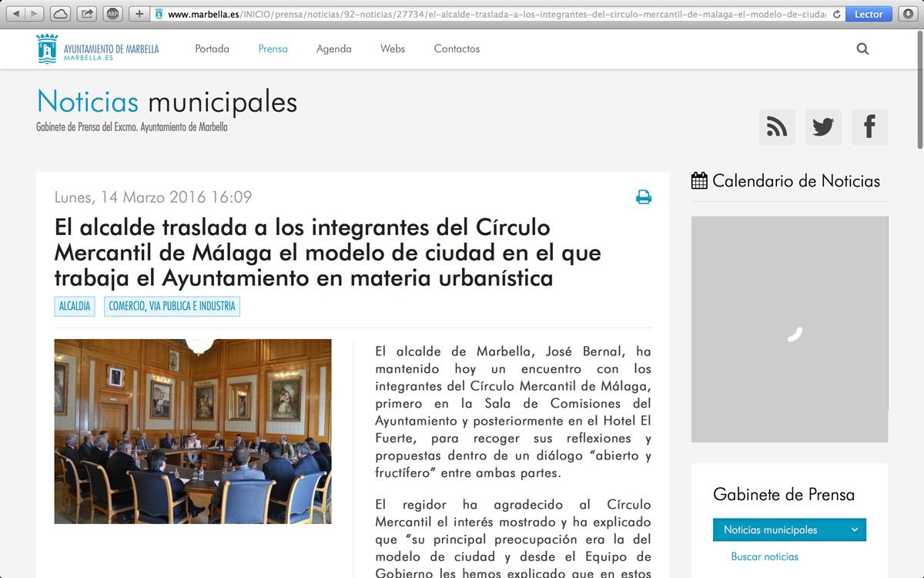Click the Calendario de Noticias calendar icon
924x578 pixels.
699,181
